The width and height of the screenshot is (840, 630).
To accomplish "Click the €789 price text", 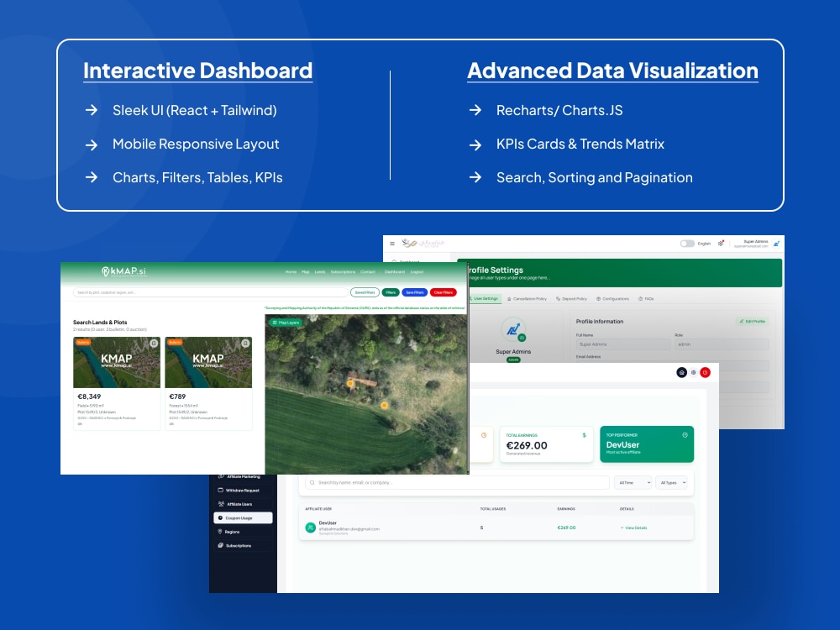I will [x=177, y=396].
